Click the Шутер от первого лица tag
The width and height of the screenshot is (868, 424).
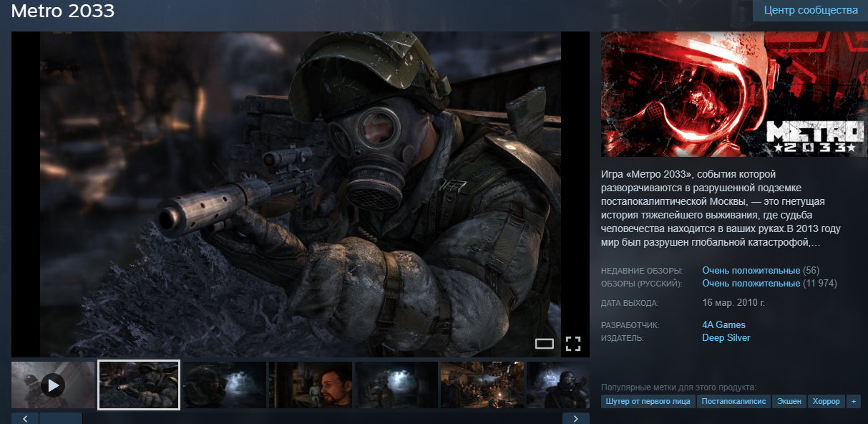point(648,402)
